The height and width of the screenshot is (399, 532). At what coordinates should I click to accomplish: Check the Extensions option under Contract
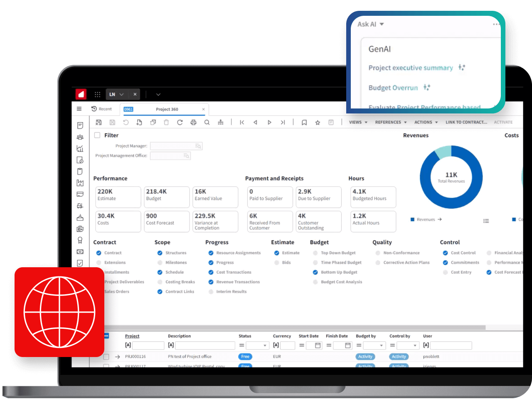(x=99, y=262)
